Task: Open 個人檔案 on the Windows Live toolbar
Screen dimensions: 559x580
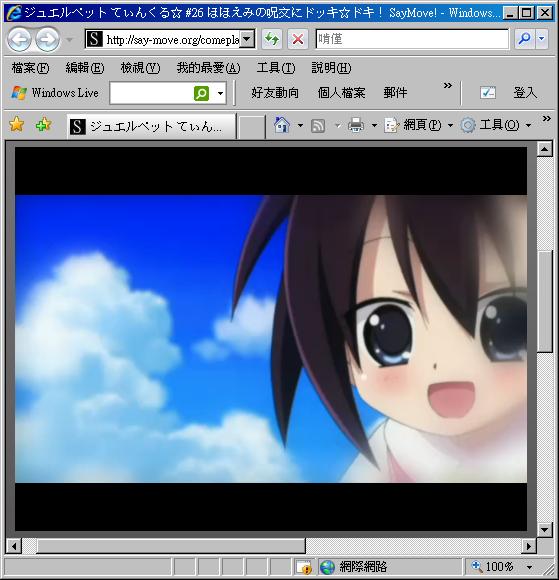Action: coord(341,93)
